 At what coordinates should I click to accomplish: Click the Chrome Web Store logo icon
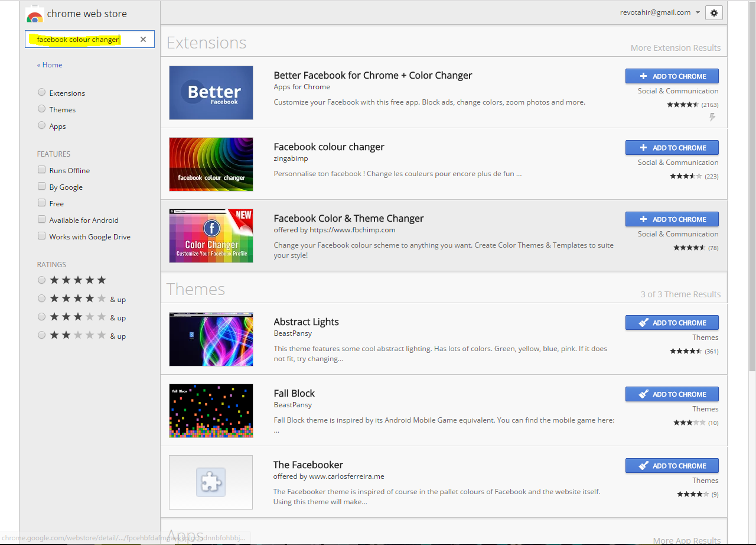pyautogui.click(x=35, y=14)
